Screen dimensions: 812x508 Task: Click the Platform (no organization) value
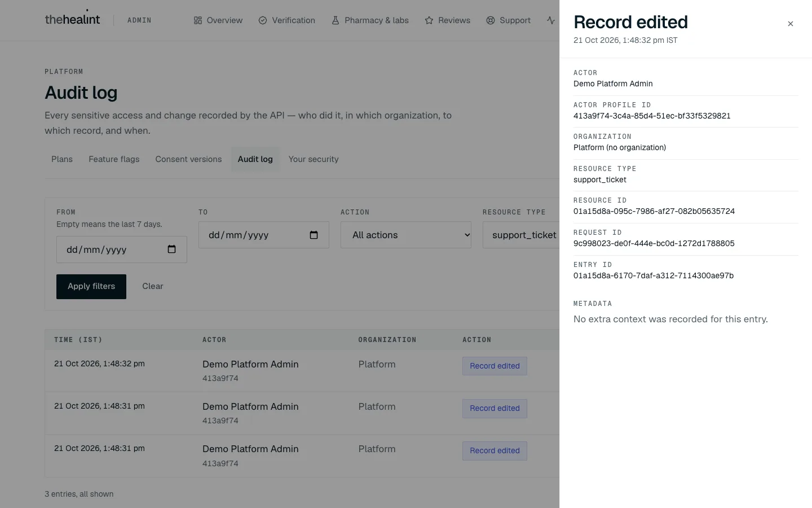pos(620,147)
